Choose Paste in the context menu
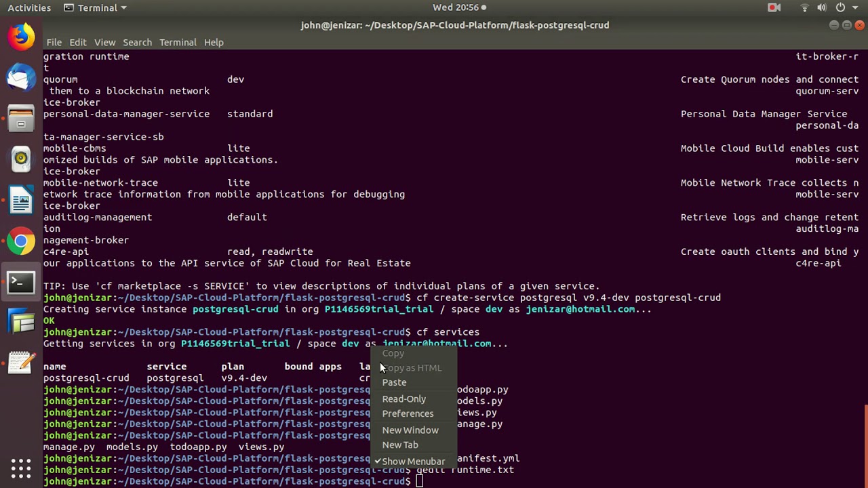868x488 pixels. tap(414, 382)
